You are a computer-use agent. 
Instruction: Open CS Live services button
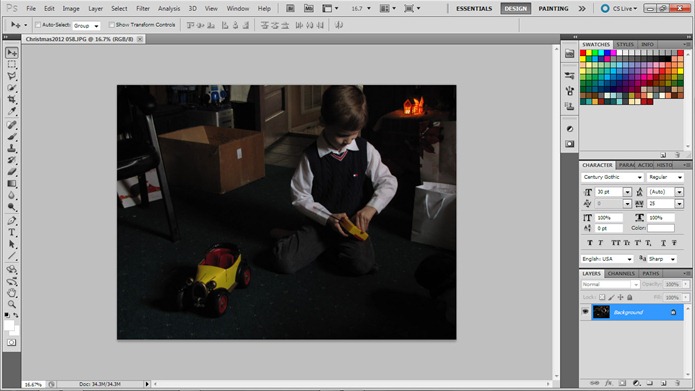619,8
